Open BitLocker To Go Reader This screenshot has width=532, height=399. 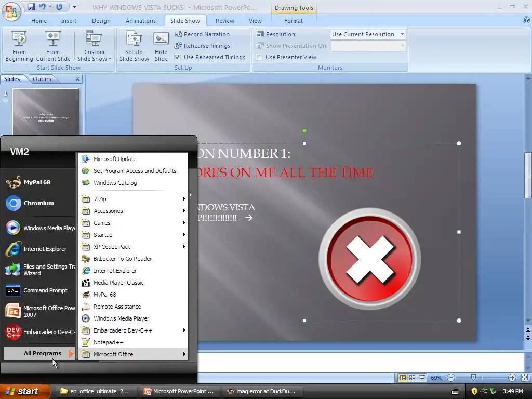click(134, 259)
